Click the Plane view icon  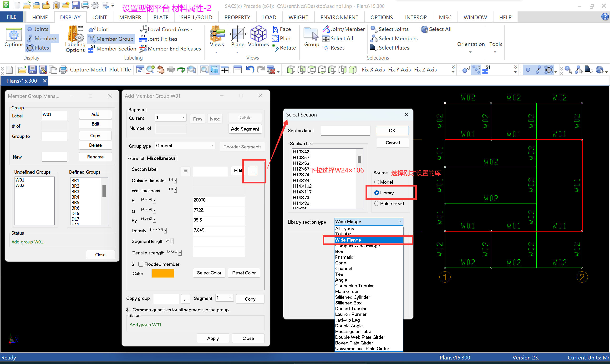click(x=237, y=34)
